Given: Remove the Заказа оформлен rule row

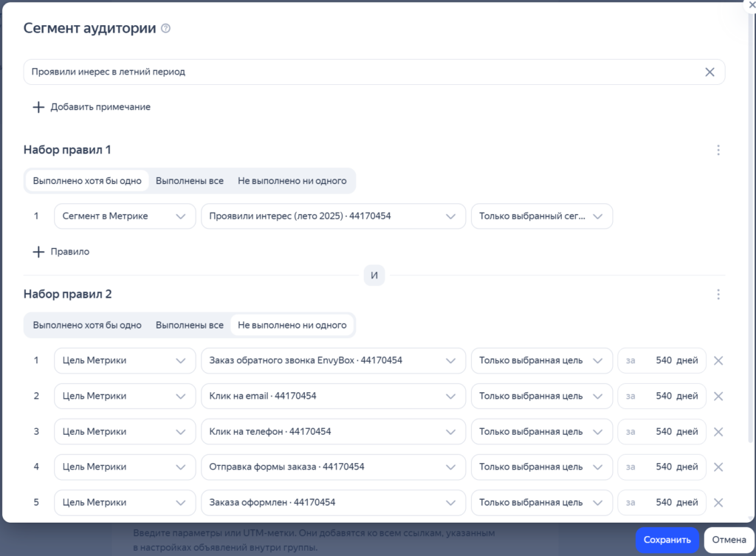Looking at the screenshot, I should 718,502.
